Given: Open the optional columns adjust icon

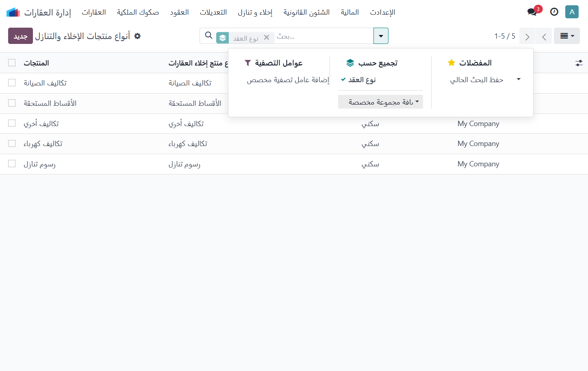Looking at the screenshot, I should click(579, 63).
